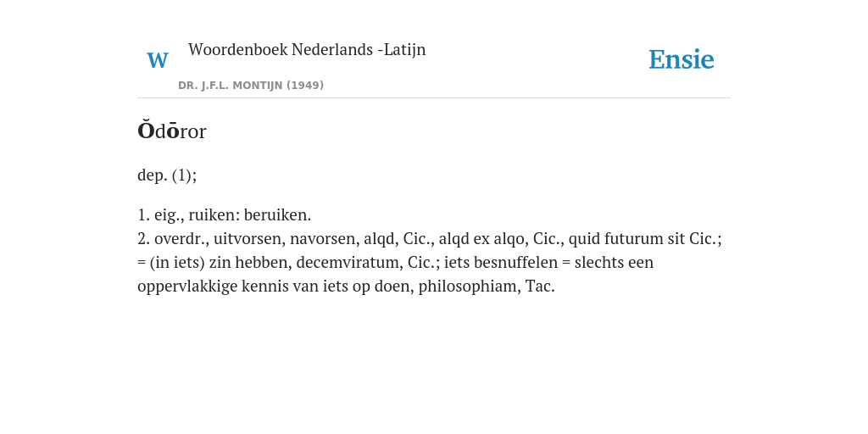Viewport: 868px width, 434px height.
Task: Click the blue W dictionary icon
Action: click(158, 60)
